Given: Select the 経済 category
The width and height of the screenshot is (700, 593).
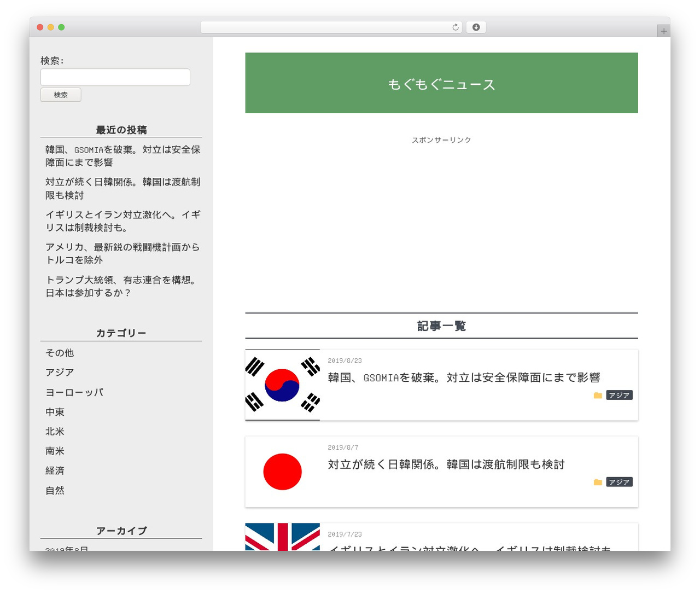Looking at the screenshot, I should coord(55,471).
